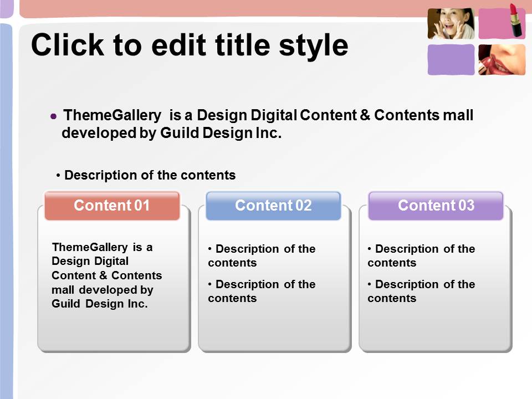Click first description bullet under Content 02
Screen dimensions: 532x399
tap(262, 255)
